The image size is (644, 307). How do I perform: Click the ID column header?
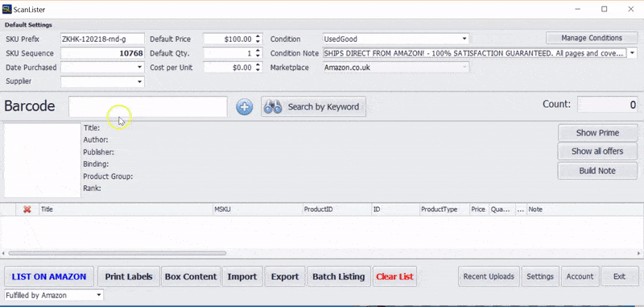(395, 210)
